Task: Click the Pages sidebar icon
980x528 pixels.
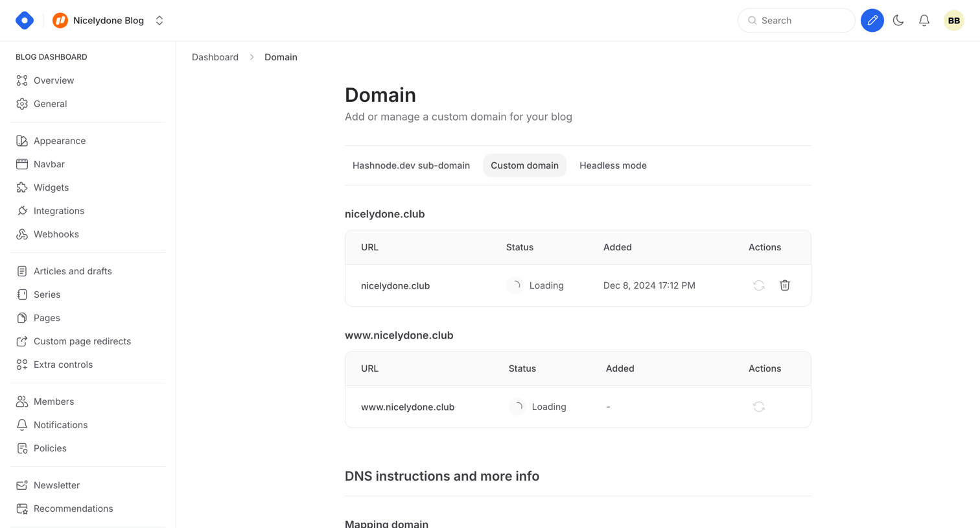Action: [x=22, y=318]
